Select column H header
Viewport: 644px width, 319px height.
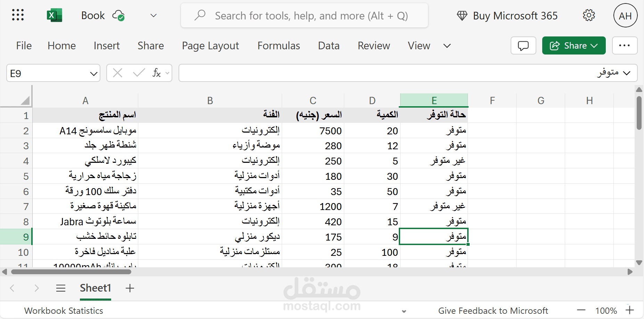tap(589, 101)
